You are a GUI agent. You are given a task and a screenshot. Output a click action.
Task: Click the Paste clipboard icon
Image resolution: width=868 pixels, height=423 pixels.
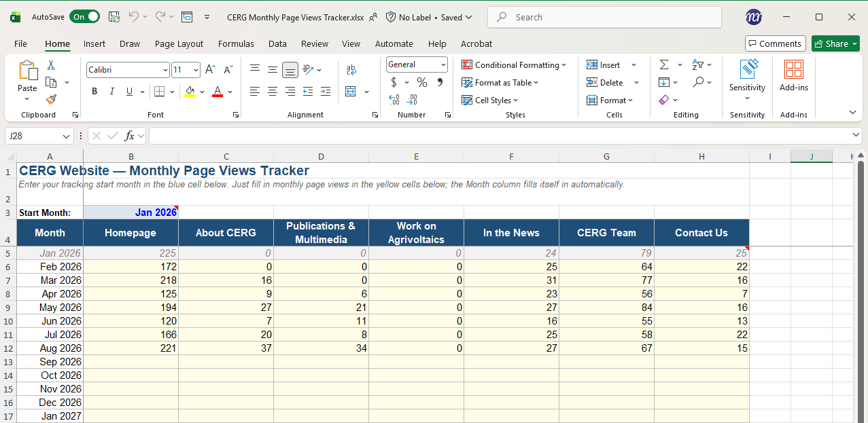pyautogui.click(x=27, y=71)
